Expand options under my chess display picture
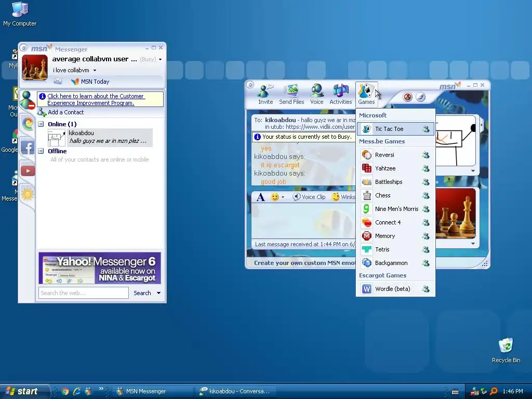 pos(473,244)
